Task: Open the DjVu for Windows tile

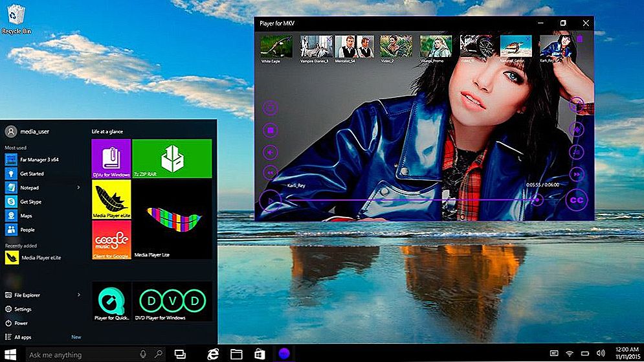Action: 111,159
